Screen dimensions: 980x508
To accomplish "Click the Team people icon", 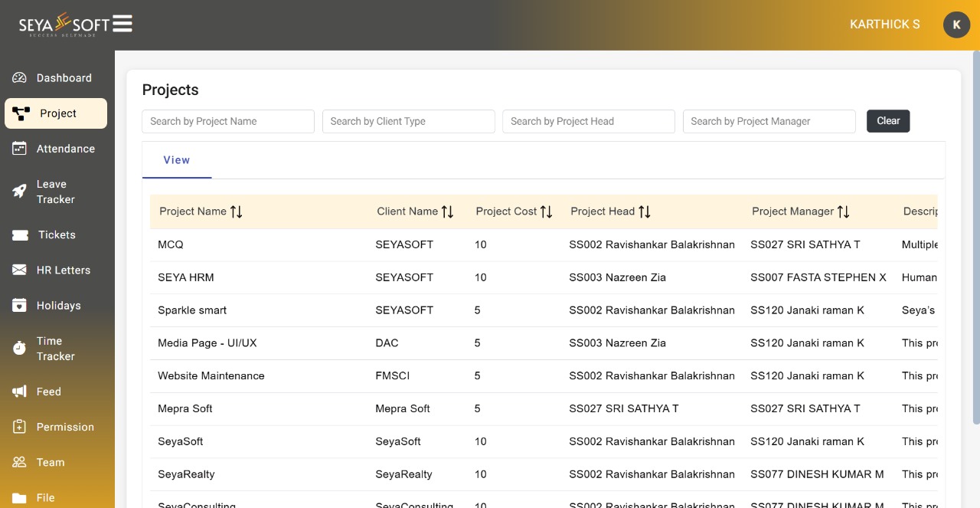I will pyautogui.click(x=19, y=462).
